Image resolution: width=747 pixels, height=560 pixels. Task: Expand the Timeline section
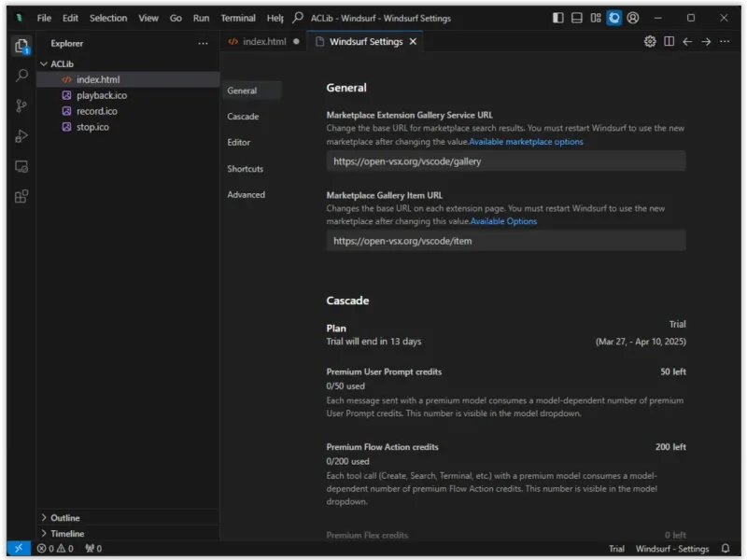[x=44, y=533]
